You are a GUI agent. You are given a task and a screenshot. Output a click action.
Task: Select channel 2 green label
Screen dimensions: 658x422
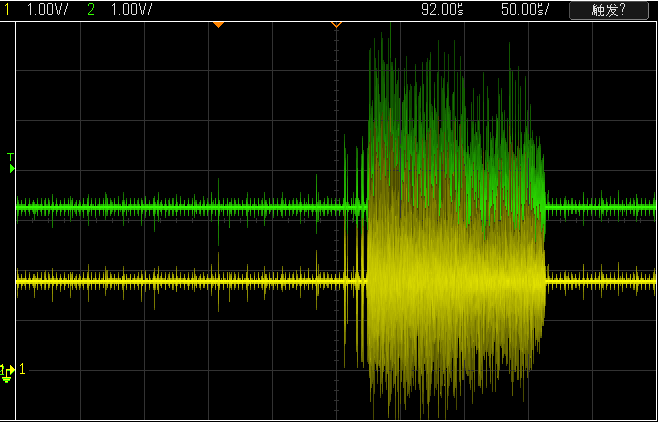(91, 10)
